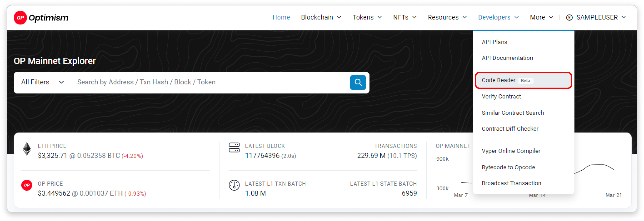The image size is (644, 221).
Task: Click the LATEST BLOCK label
Action: tap(265, 146)
